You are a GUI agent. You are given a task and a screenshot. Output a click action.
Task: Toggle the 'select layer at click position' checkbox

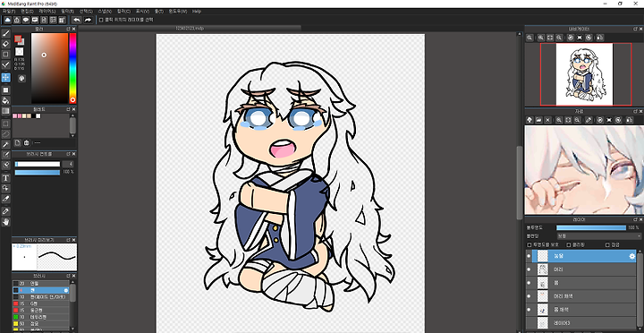(x=101, y=20)
